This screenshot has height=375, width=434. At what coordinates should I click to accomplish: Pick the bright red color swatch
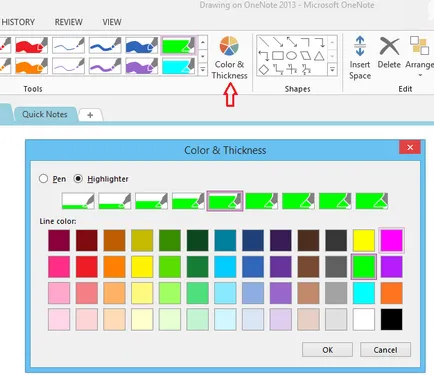87,267
